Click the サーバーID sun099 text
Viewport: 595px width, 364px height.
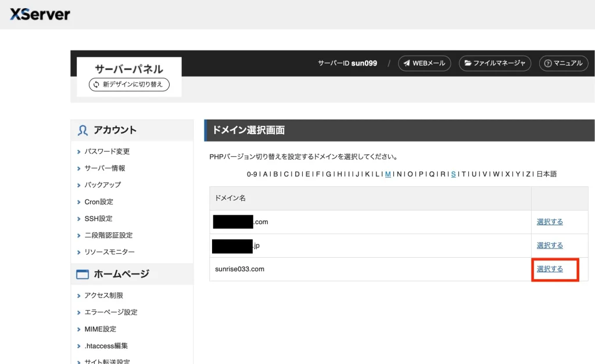tap(347, 63)
